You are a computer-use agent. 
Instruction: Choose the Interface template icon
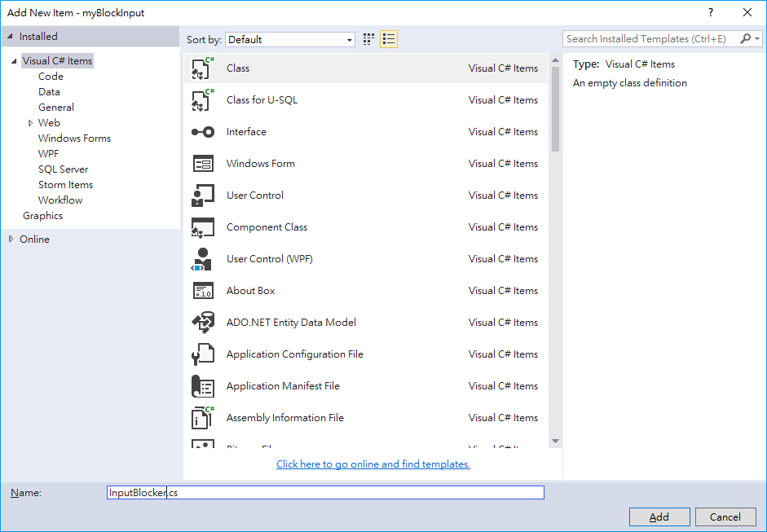[202, 132]
